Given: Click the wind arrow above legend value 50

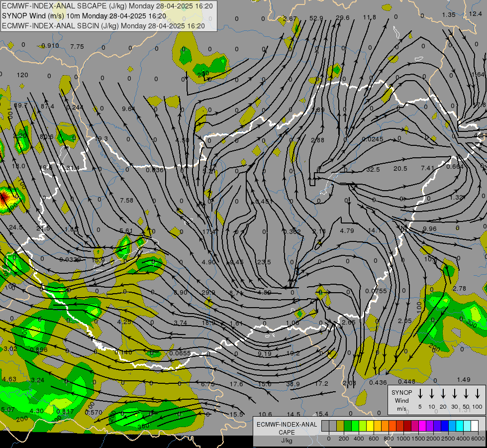Looking at the screenshot, I should 466,394.
